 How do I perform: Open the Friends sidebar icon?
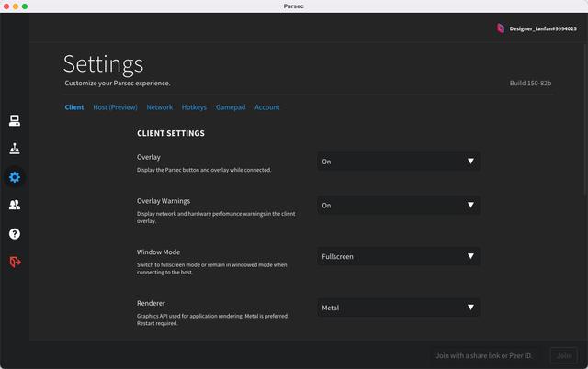[15, 206]
